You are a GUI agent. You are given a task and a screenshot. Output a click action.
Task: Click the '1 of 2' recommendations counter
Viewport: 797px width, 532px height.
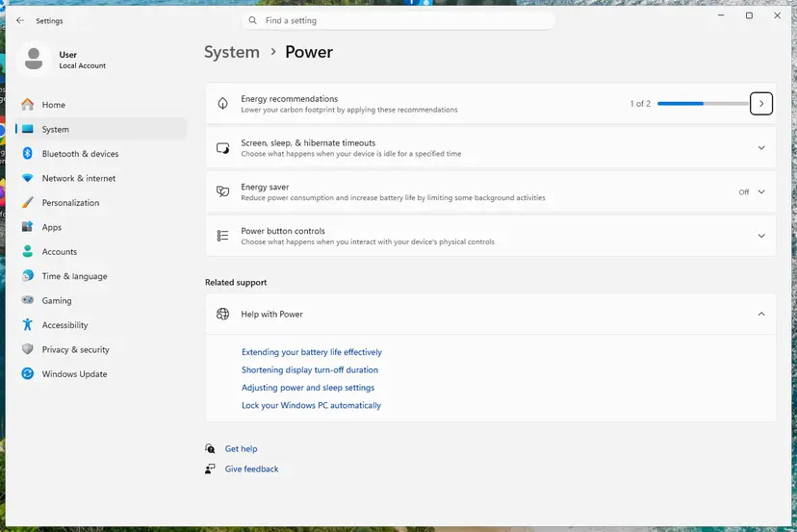coord(640,104)
